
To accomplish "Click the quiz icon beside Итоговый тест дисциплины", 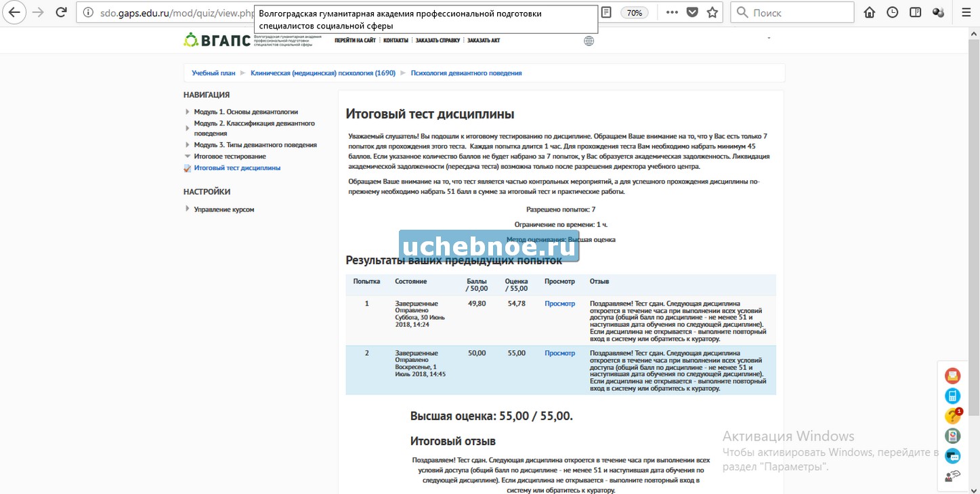I will click(188, 168).
